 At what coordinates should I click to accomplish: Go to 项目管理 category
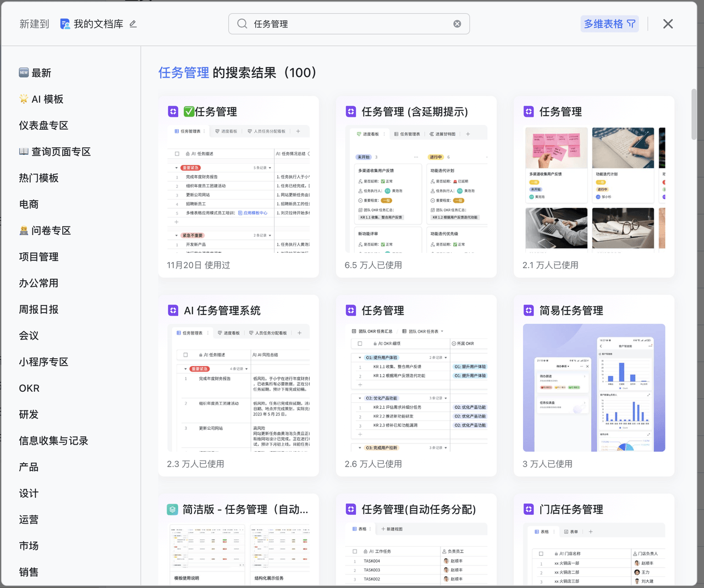38,257
